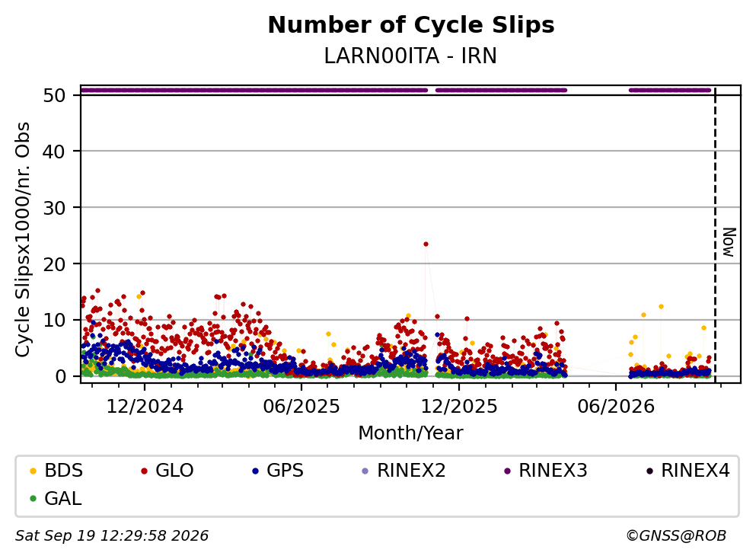Click the Now dashed vertical line
The height and width of the screenshot is (559, 756).
coord(715,235)
